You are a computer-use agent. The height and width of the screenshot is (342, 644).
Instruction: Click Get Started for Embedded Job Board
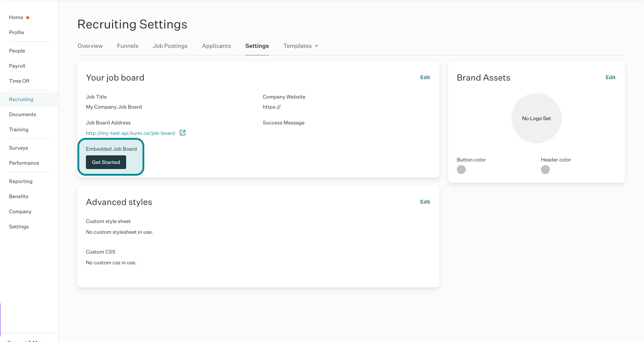click(106, 162)
